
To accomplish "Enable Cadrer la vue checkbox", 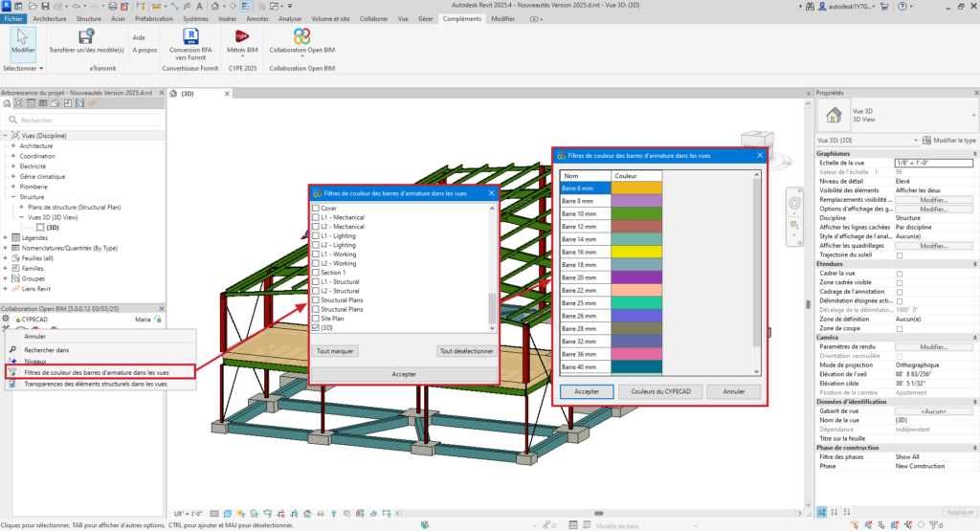I will point(900,274).
